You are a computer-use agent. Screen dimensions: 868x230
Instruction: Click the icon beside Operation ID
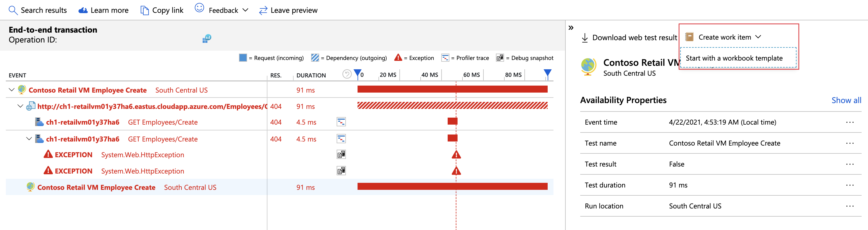coord(207,38)
